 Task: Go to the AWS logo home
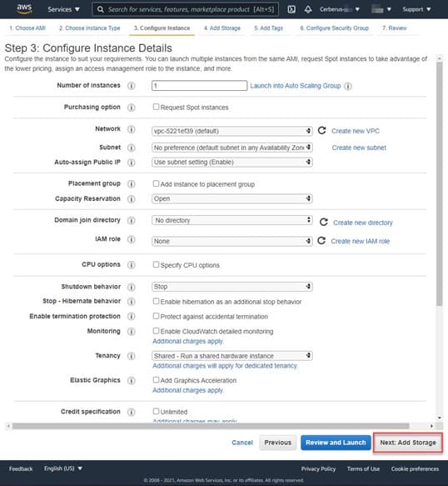tap(24, 8)
